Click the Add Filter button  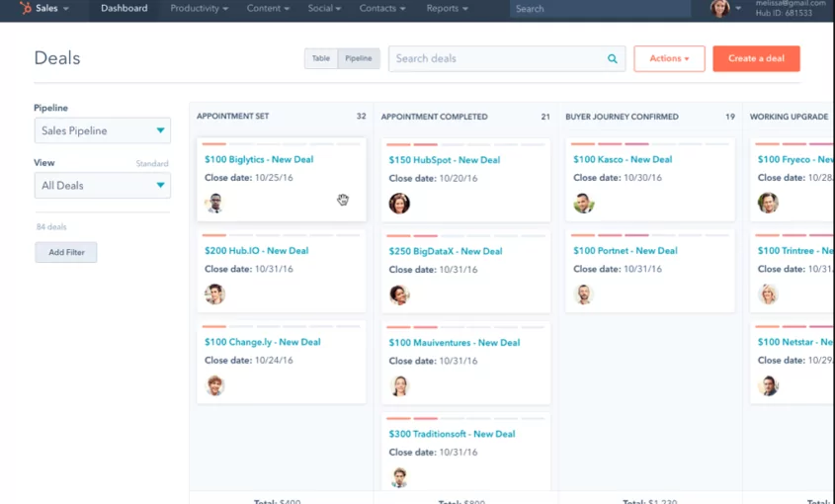pos(66,253)
